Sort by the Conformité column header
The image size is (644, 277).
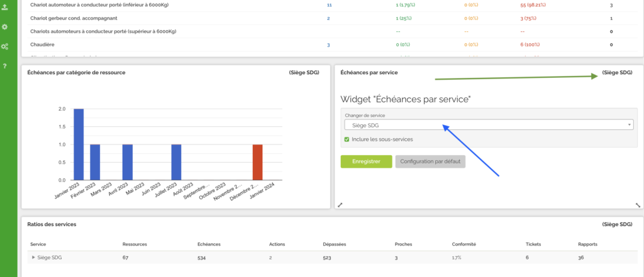(x=464, y=244)
